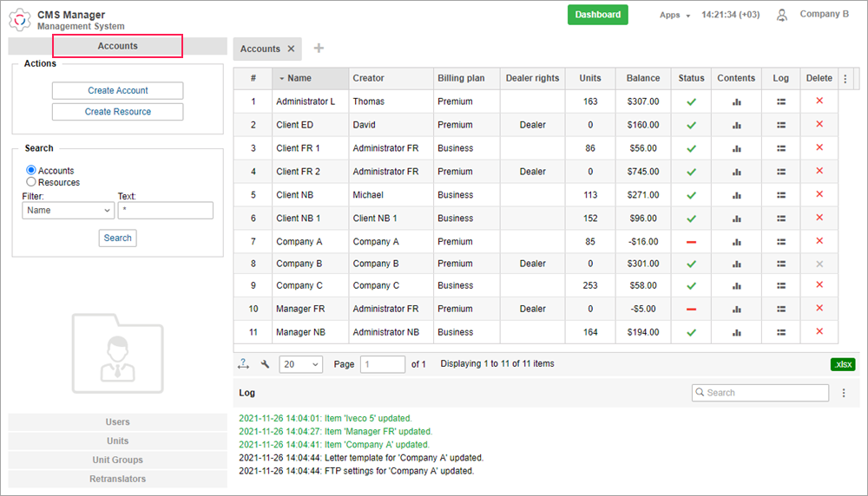This screenshot has height=496, width=868.
Task: Delete the Administrator L account
Action: pyautogui.click(x=819, y=101)
